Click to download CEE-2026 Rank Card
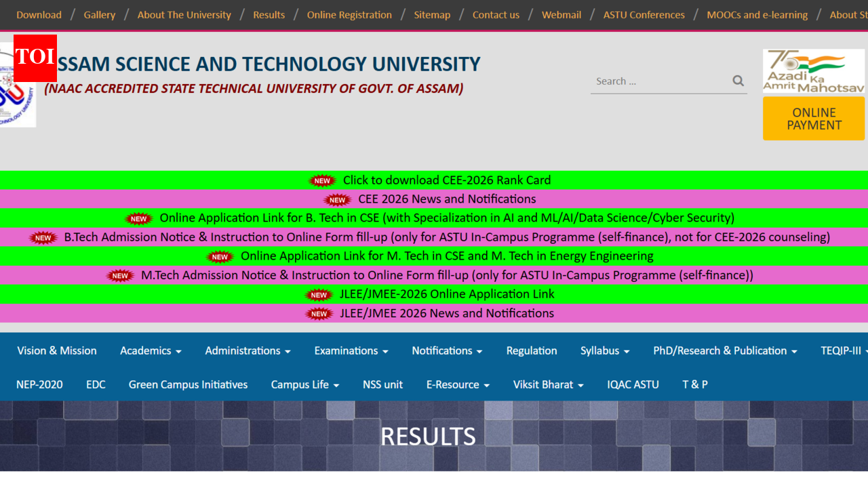Screen dimensions: 868x488 tap(447, 180)
